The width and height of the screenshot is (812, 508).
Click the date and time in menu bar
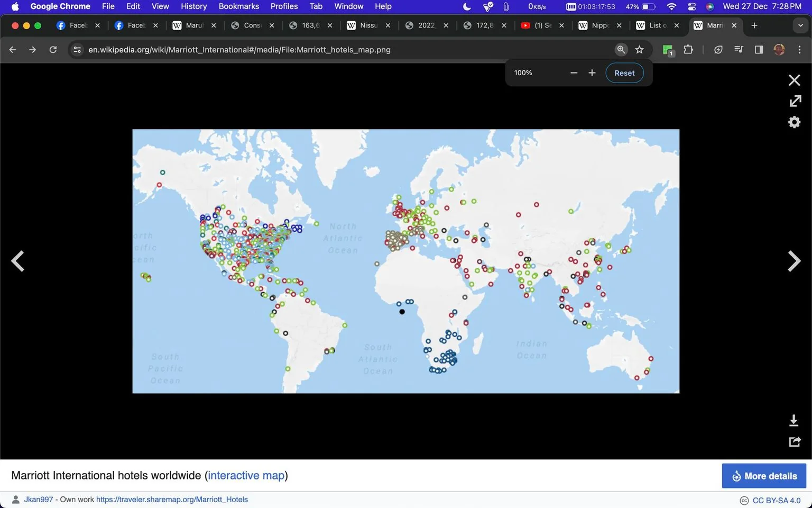(x=762, y=6)
